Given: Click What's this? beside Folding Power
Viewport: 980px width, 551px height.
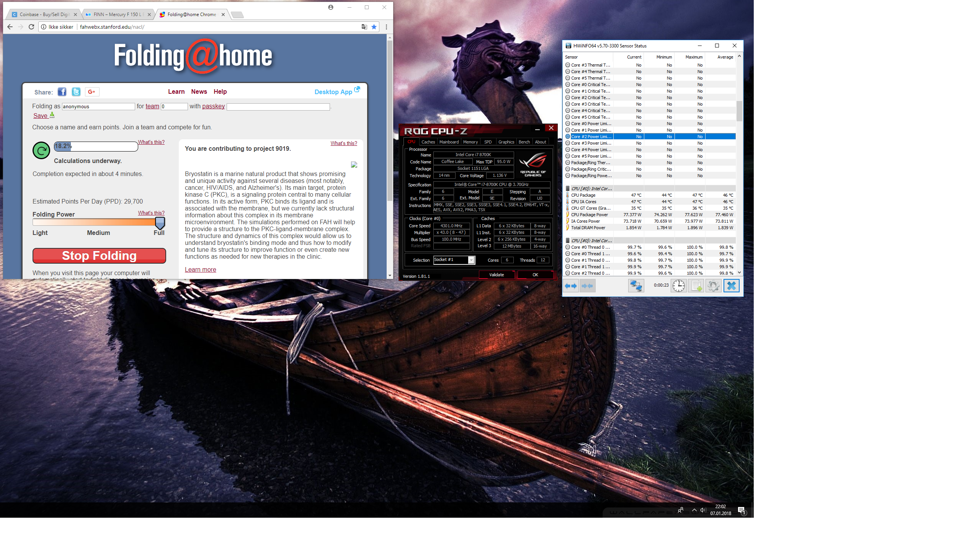Looking at the screenshot, I should tap(151, 213).
